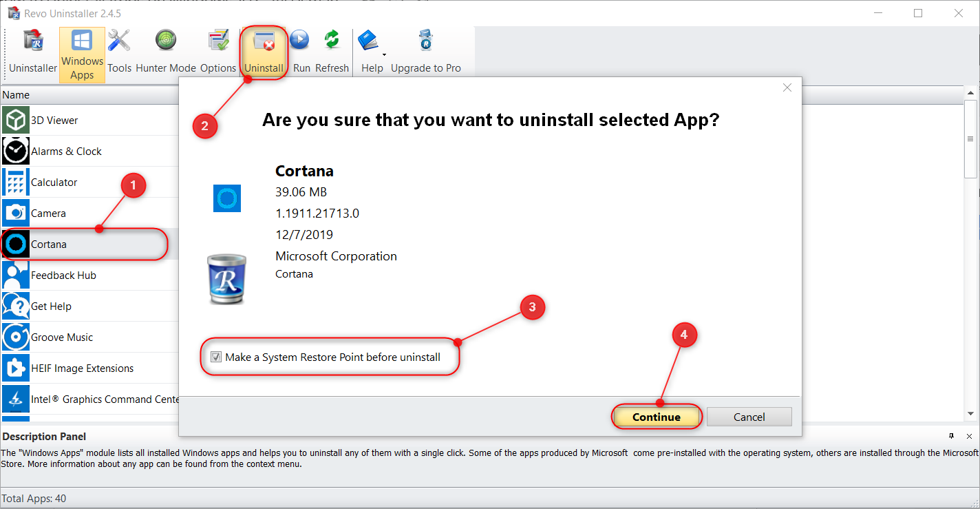Select the Get Help row text
This screenshot has height=509, width=980.
tap(51, 306)
